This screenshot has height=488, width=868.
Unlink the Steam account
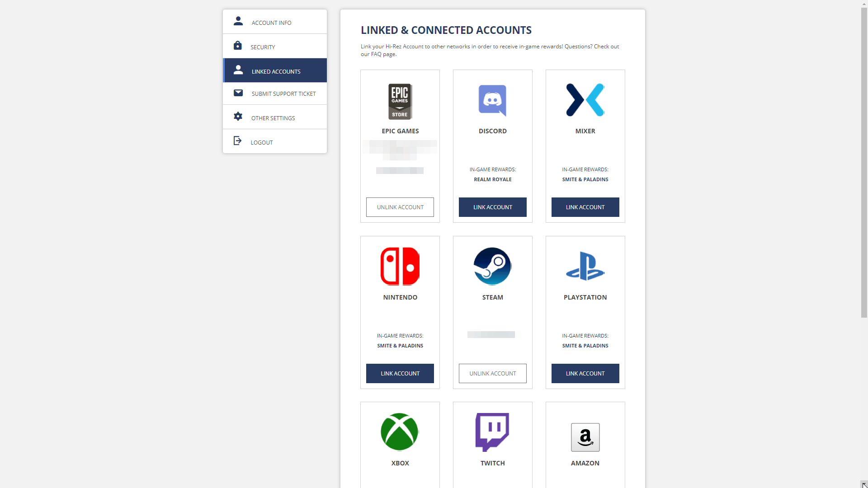point(493,373)
